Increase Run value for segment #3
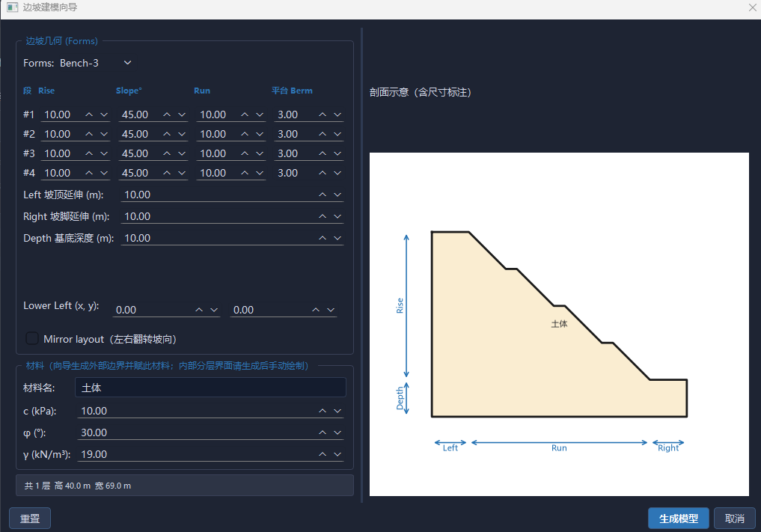 245,153
